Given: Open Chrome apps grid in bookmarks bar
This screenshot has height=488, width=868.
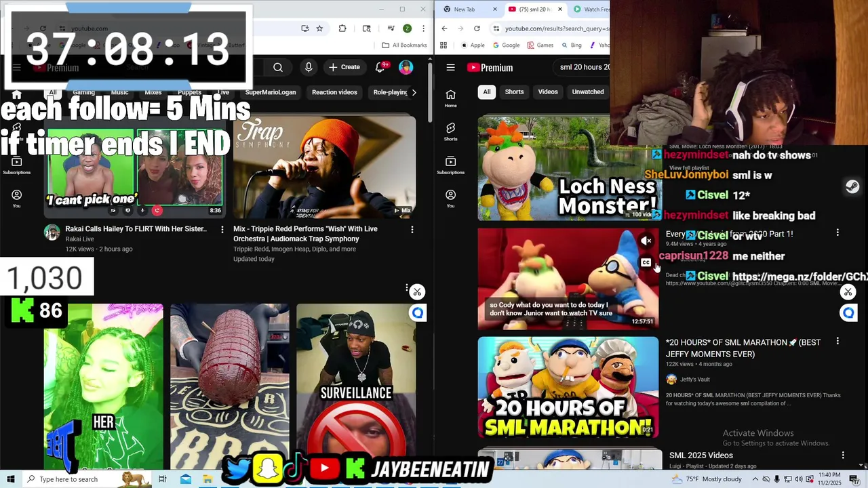Looking at the screenshot, I should click(x=443, y=45).
